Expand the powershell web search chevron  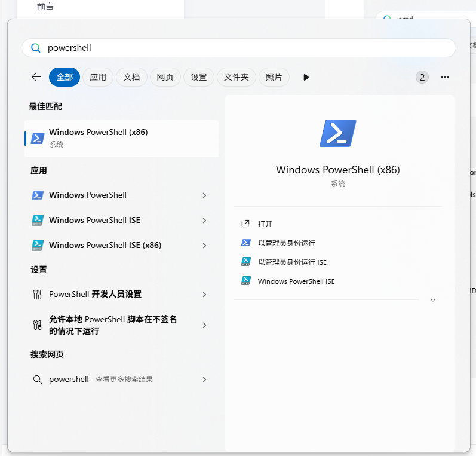point(204,380)
